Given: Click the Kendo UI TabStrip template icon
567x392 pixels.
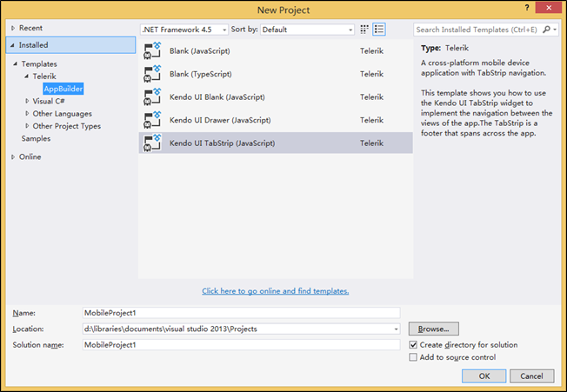Looking at the screenshot, I should [x=152, y=143].
